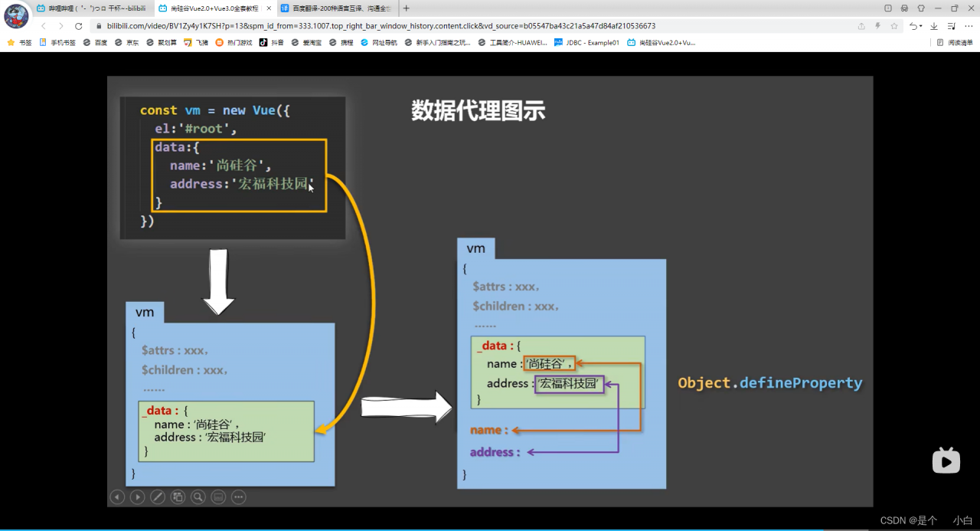The image size is (980, 531).
Task: Open more slideshow options (three dots)
Action: pyautogui.click(x=239, y=497)
